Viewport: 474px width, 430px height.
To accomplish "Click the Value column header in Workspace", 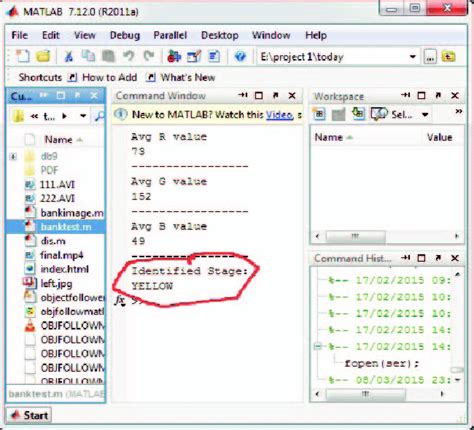I will coord(439,137).
